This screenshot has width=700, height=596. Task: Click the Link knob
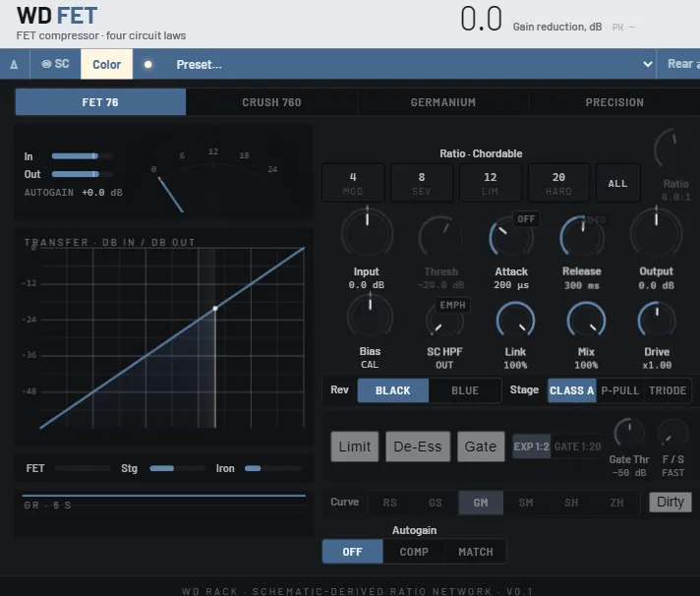point(515,321)
